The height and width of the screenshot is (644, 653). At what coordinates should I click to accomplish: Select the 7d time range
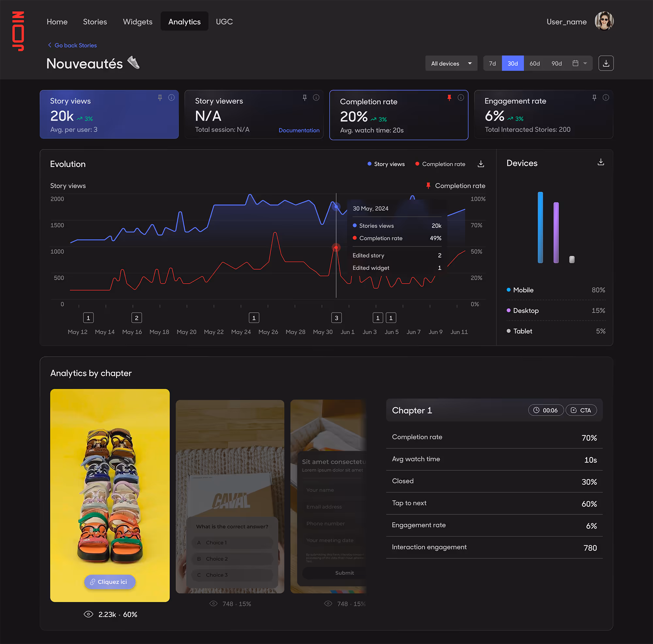point(492,63)
